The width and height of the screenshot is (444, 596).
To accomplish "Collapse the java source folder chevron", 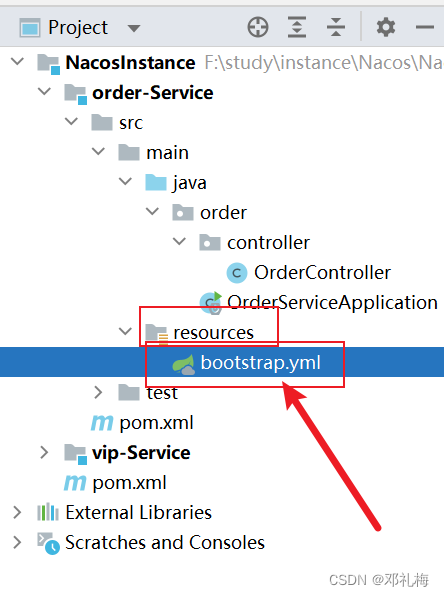I will [125, 181].
